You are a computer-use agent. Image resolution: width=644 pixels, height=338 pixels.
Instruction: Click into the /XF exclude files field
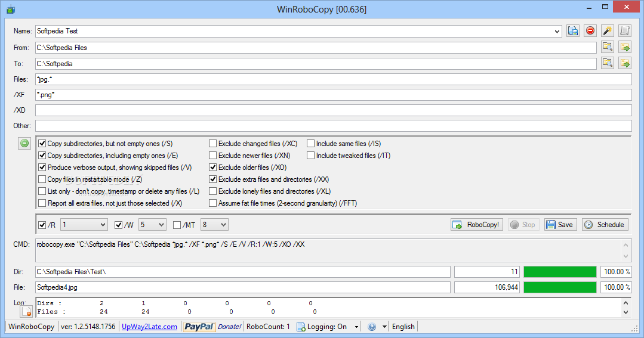334,95
